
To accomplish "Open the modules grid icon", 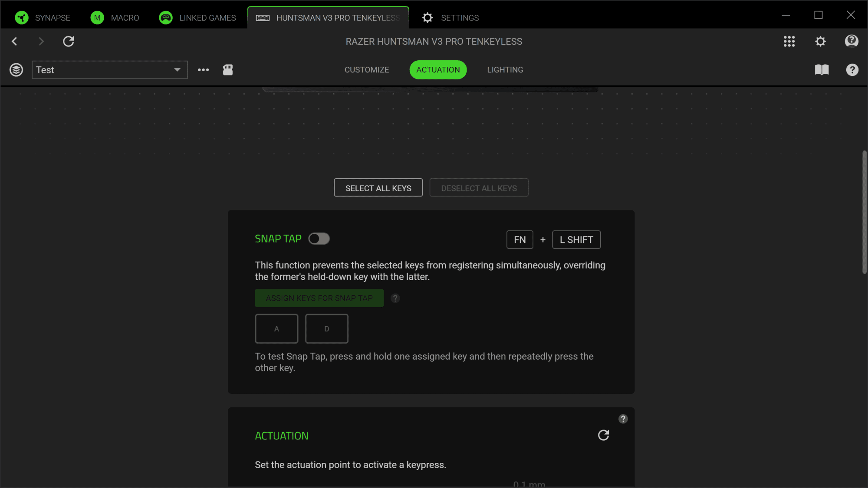I will [789, 41].
